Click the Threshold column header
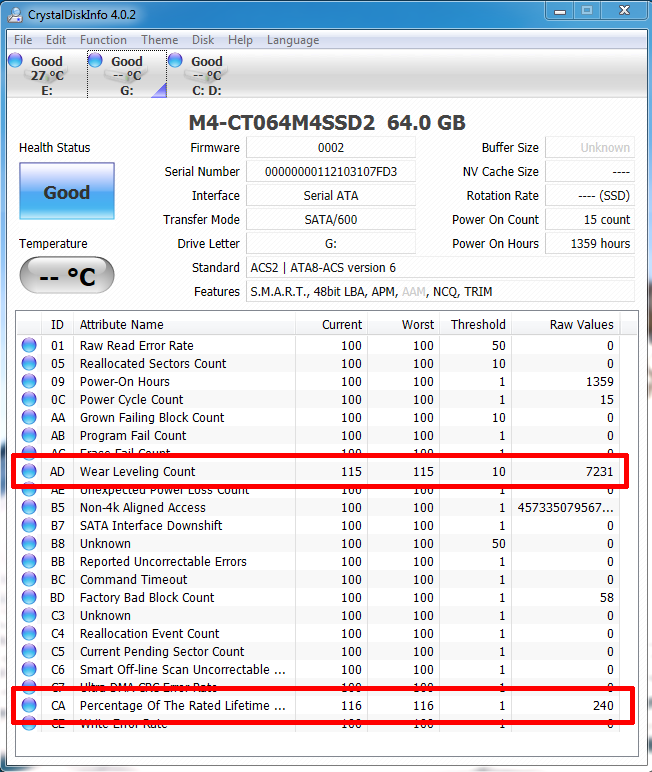The height and width of the screenshot is (772, 652). click(476, 325)
